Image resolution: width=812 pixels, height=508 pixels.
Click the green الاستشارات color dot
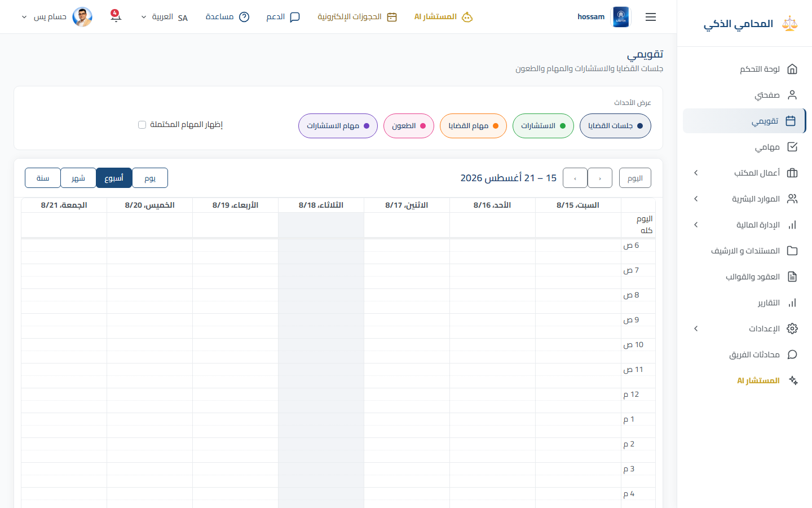click(x=563, y=126)
